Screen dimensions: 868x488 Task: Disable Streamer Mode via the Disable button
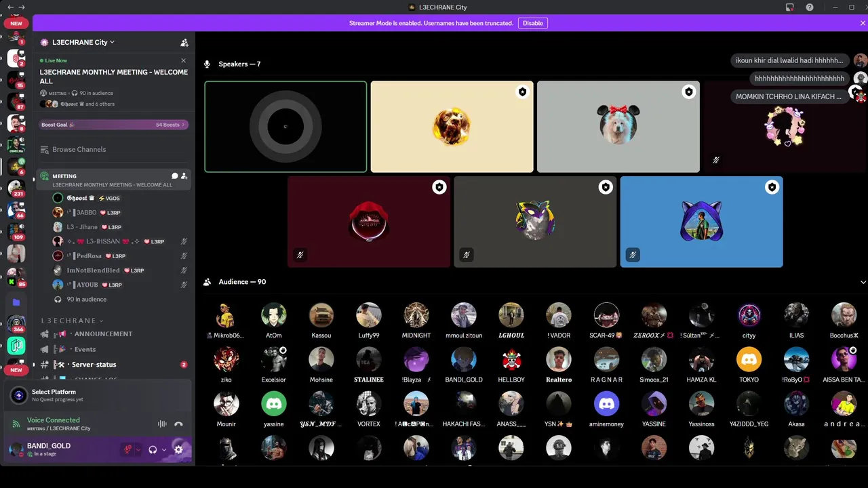click(532, 23)
